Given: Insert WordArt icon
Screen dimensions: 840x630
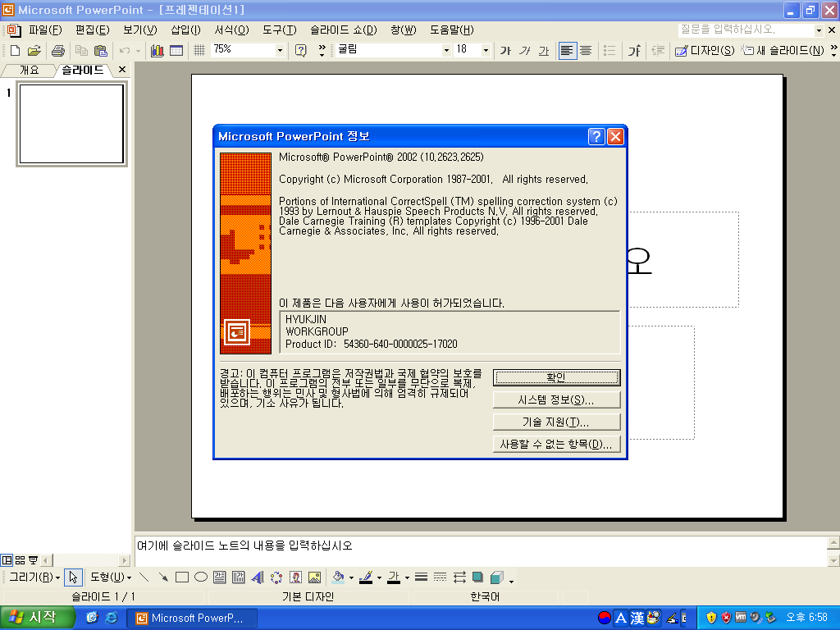Looking at the screenshot, I should pyautogui.click(x=258, y=577).
